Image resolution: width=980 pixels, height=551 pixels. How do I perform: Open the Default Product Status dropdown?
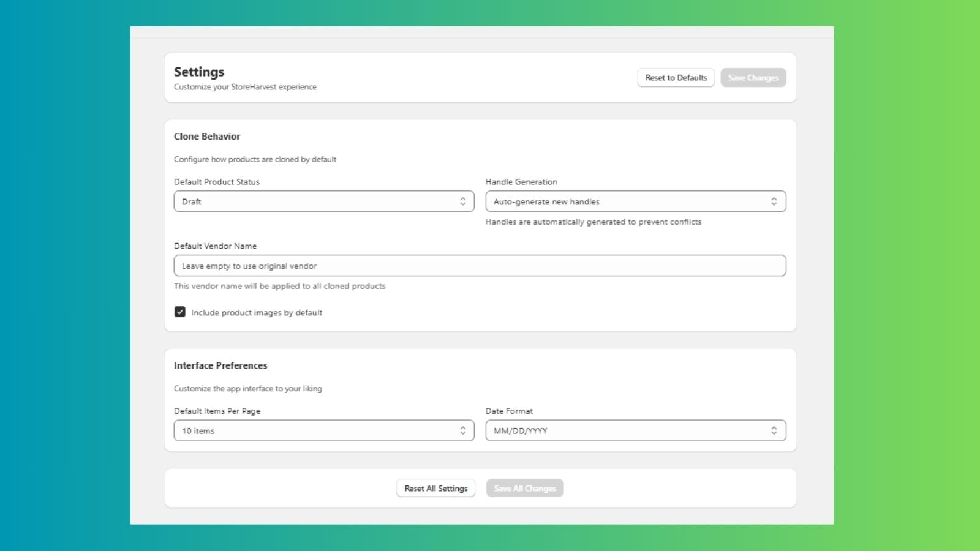[x=323, y=201]
